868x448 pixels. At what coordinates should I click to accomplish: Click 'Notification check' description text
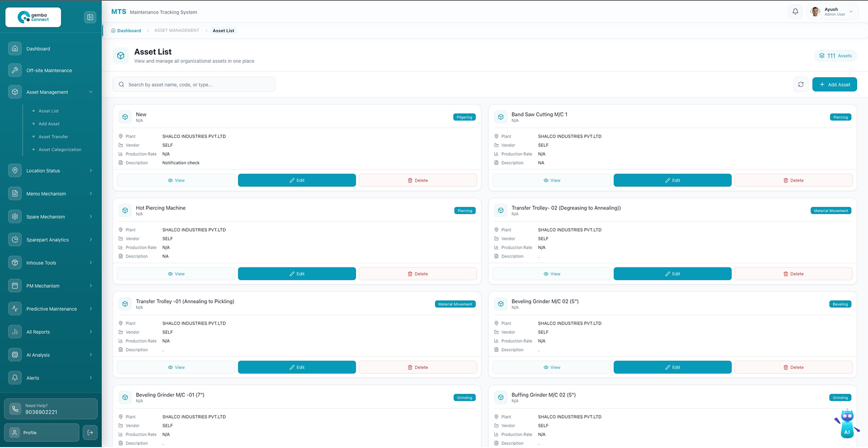(x=181, y=163)
